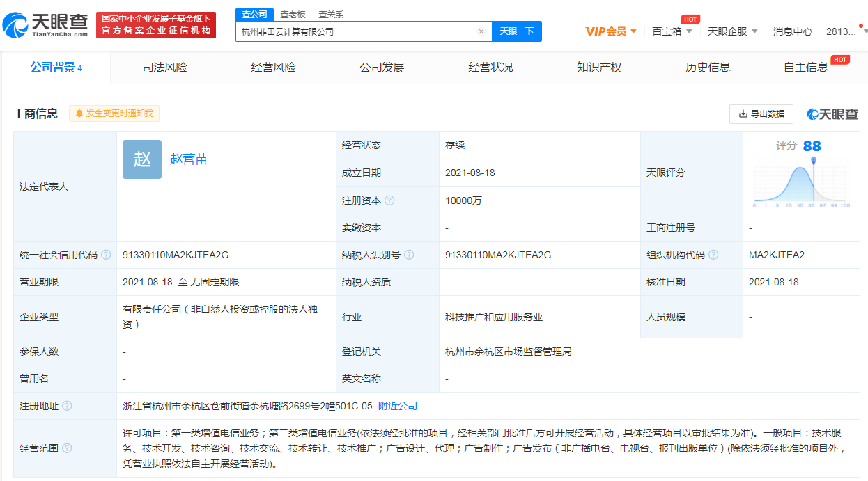This screenshot has width=868, height=481.
Task: Click the 评分 88 score distribution chart
Action: (x=801, y=182)
